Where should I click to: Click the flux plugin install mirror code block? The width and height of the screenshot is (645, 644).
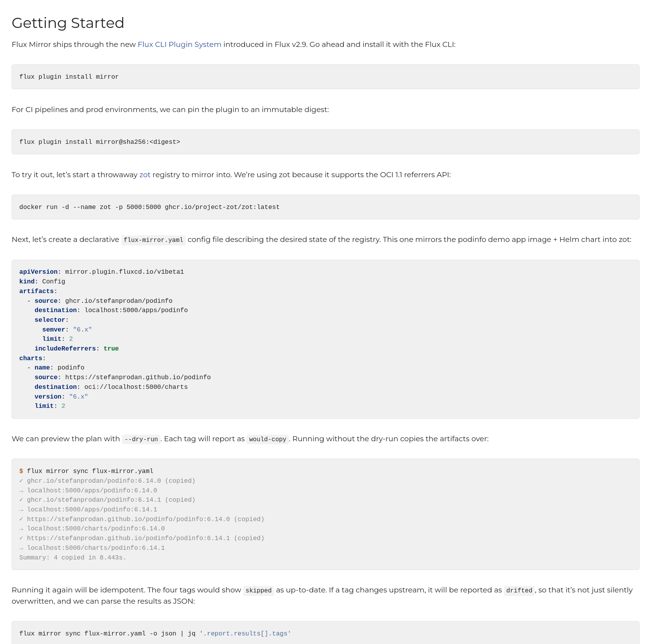click(325, 77)
